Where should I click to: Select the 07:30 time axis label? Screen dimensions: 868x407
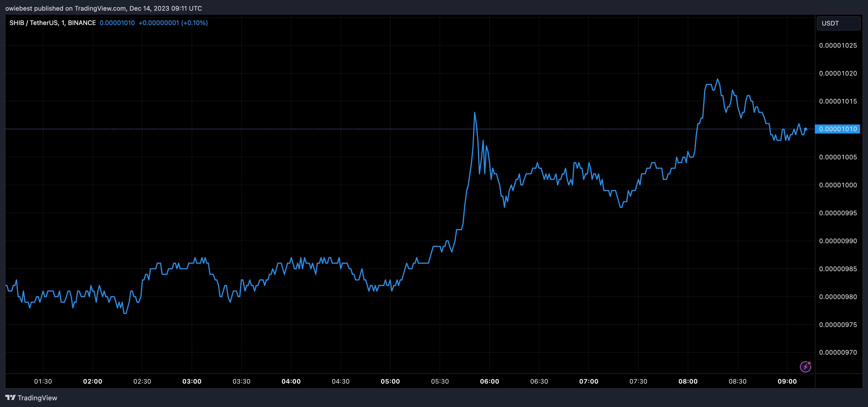tap(638, 381)
